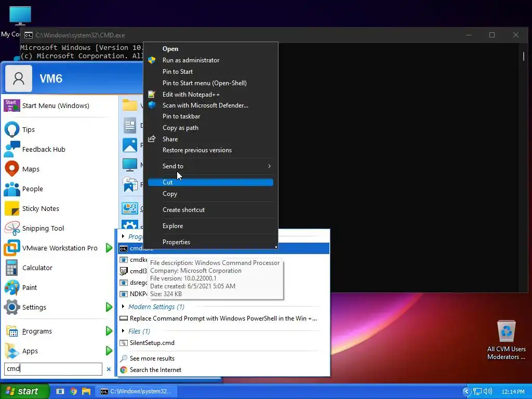532x399 pixels.
Task: Click the VMware Workstation Pro icon
Action: 12,248
